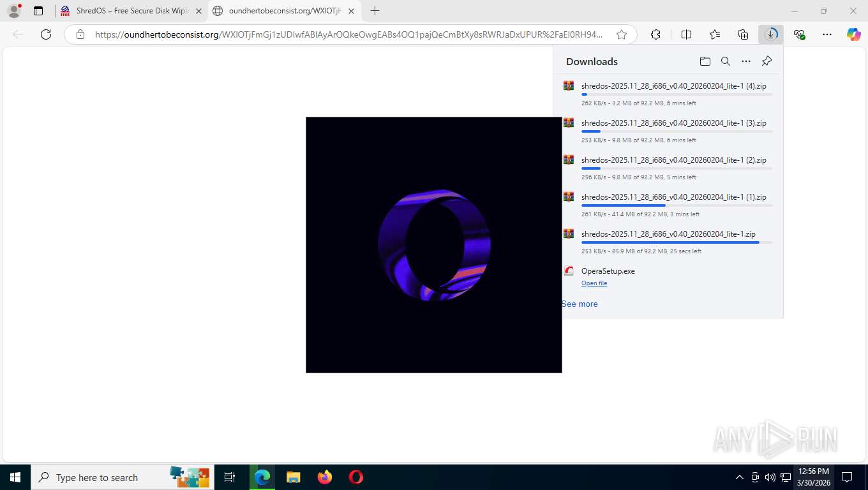Click the browser Back arrow
This screenshot has height=490, width=868.
click(18, 34)
